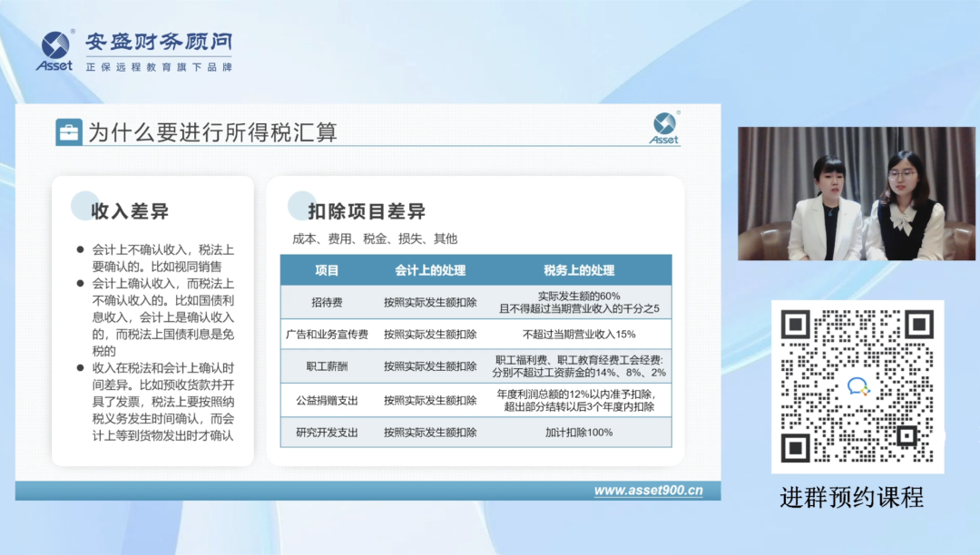Click the slide title 为什么要进行所得税汇算
This screenshot has width=980, height=555.
coord(212,133)
